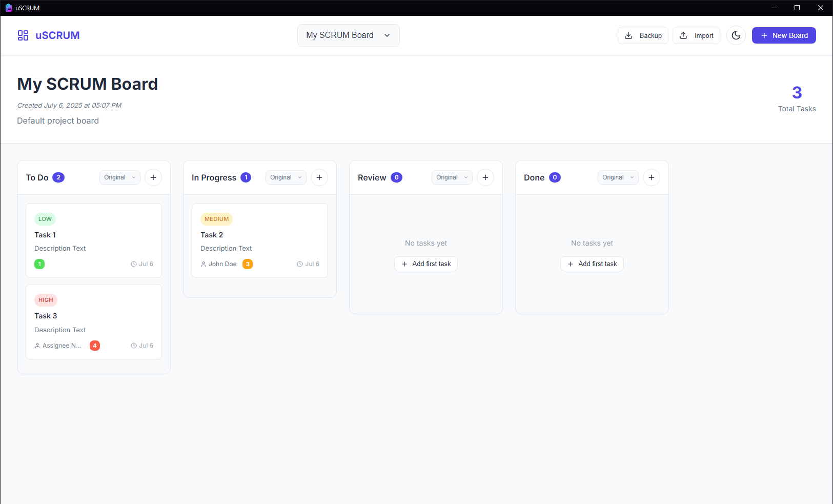The height and width of the screenshot is (504, 833).
Task: Click the Done count badge
Action: [555, 177]
